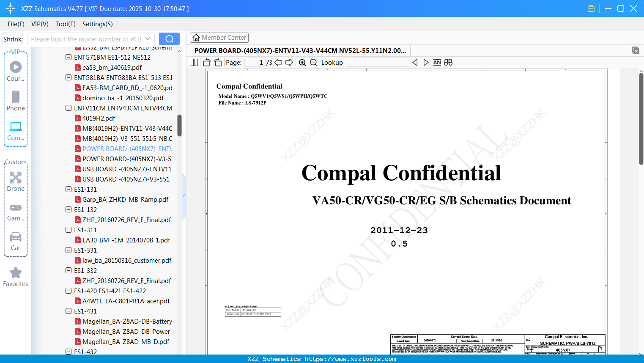The height and width of the screenshot is (363, 644).
Task: Open the Settings(S) menu
Action: [x=98, y=24]
